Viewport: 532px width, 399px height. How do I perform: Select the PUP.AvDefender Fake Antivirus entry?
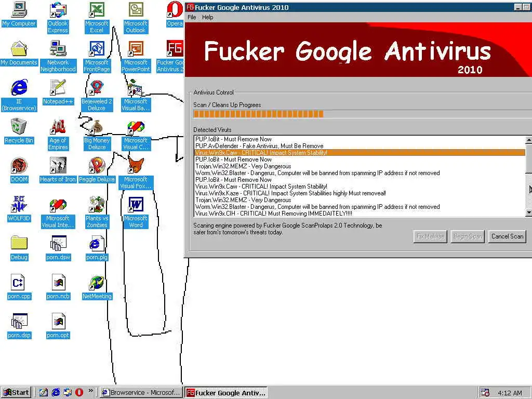coord(360,146)
